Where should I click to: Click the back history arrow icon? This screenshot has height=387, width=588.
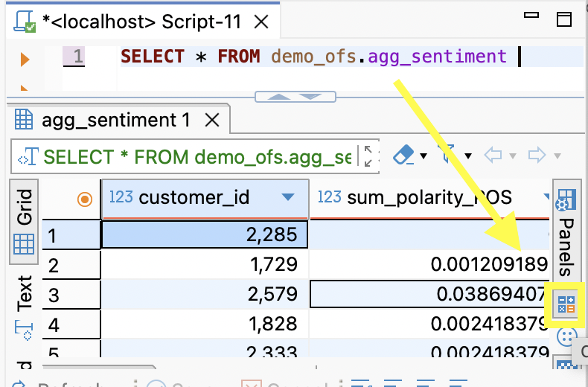493,155
